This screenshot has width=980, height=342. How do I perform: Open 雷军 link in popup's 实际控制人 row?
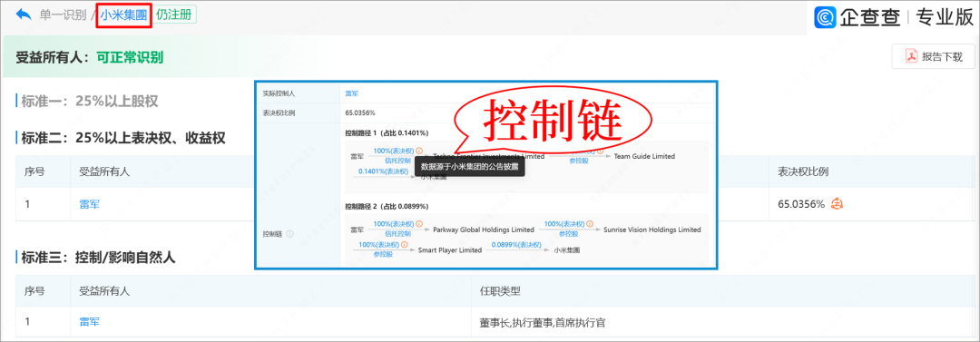pyautogui.click(x=352, y=93)
